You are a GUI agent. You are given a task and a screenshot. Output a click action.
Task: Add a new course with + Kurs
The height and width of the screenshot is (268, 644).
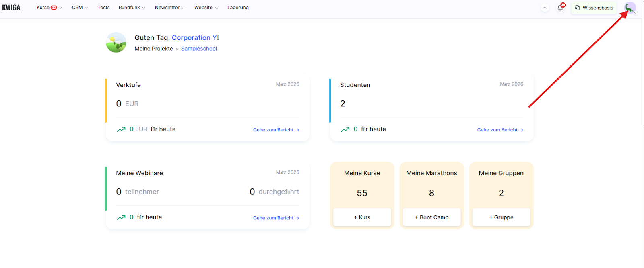click(x=362, y=217)
